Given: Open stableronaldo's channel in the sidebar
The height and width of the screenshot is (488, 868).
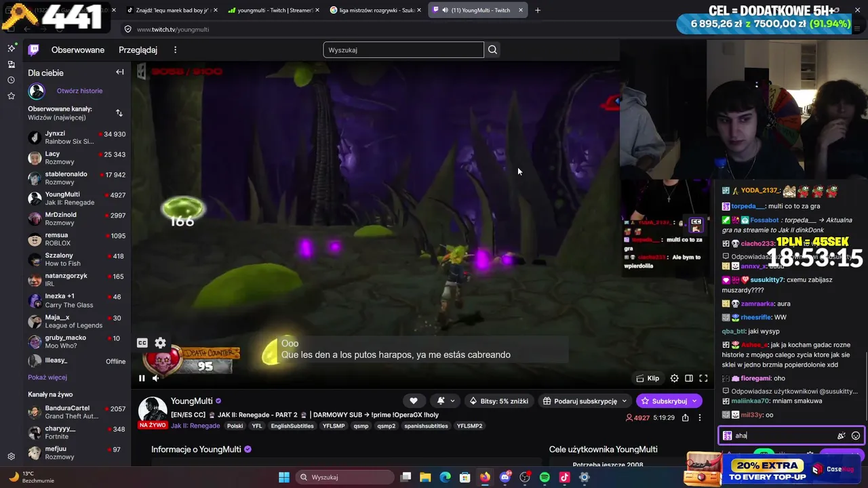Looking at the screenshot, I should tap(77, 178).
